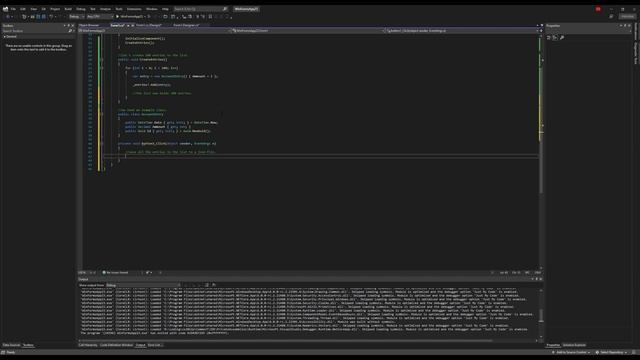Click the Undo toolbar icon
The image size is (640, 360).
(x=51, y=16)
